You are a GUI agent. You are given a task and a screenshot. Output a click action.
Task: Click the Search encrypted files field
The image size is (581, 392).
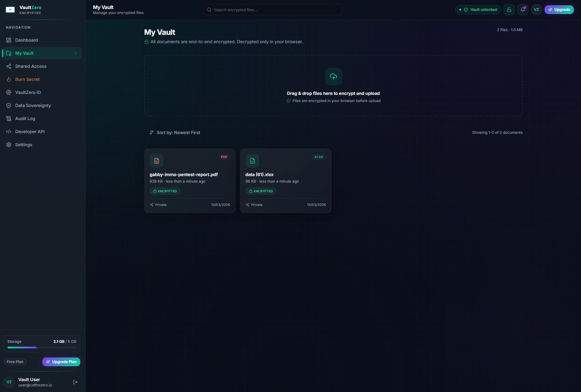pos(272,10)
